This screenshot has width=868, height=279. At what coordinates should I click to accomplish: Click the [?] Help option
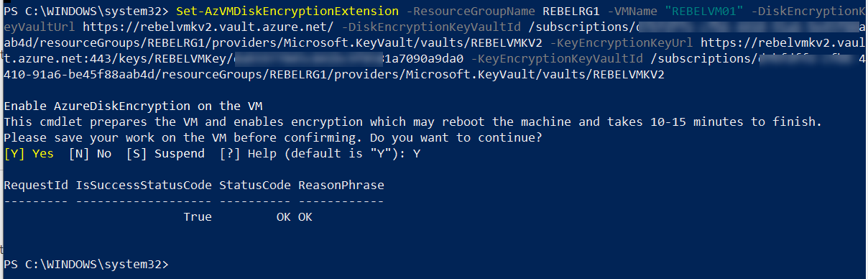click(244, 154)
